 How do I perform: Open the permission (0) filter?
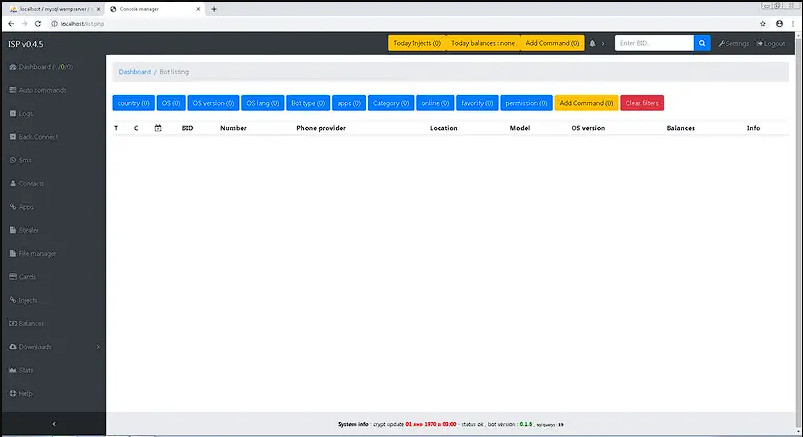click(x=526, y=103)
